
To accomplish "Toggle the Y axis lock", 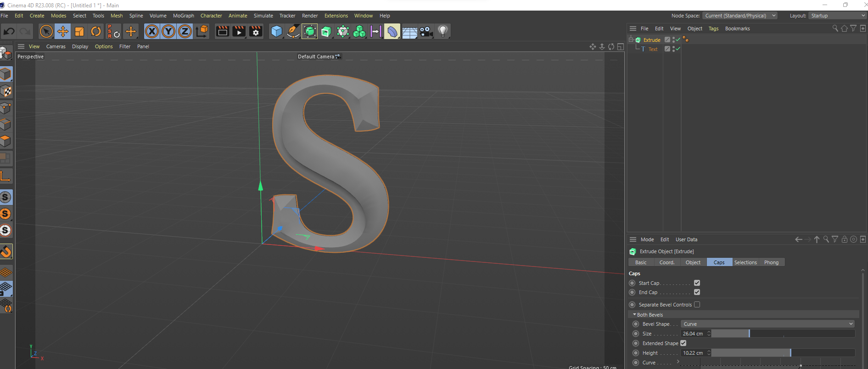I will [x=168, y=31].
